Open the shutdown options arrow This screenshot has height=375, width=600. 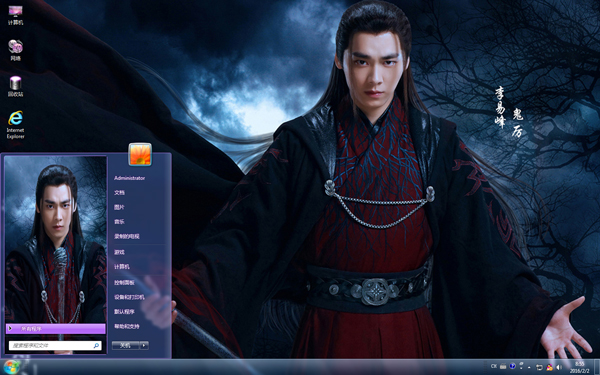tap(144, 345)
